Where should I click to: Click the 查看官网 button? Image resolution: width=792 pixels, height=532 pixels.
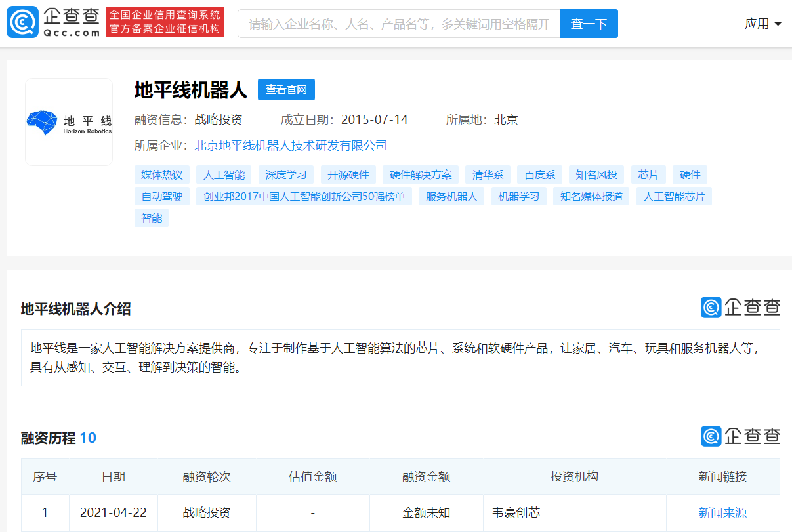click(x=286, y=90)
